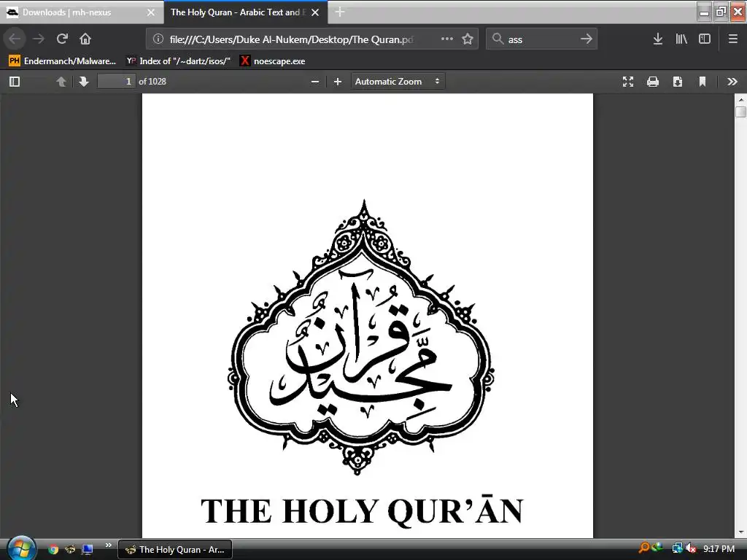Close the Downloads | mh-nexus tab
Viewport: 747px width, 560px height.
[x=151, y=12]
